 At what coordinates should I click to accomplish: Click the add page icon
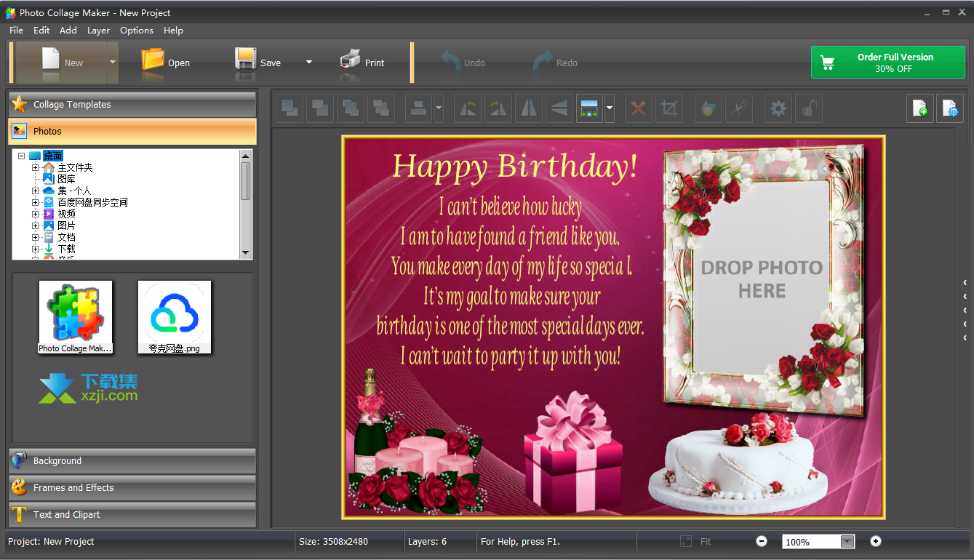coord(919,109)
